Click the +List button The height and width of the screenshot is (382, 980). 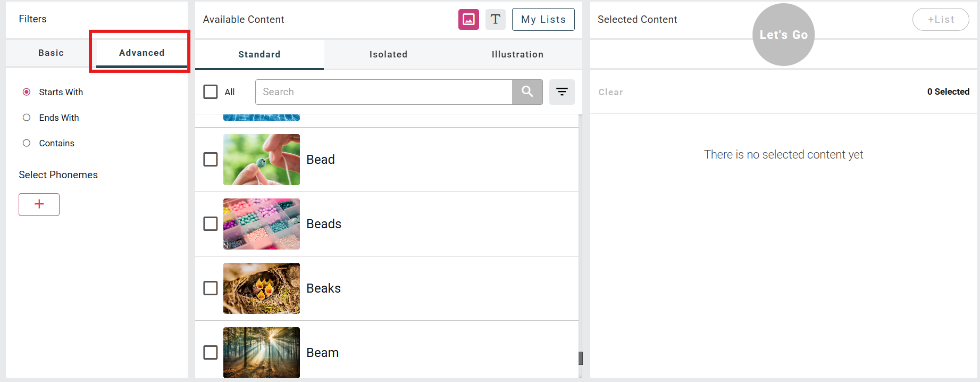tap(941, 20)
